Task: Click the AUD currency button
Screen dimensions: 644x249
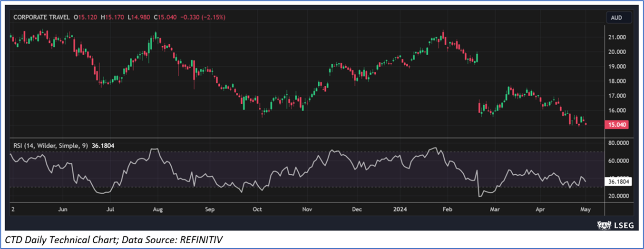Action: point(619,18)
